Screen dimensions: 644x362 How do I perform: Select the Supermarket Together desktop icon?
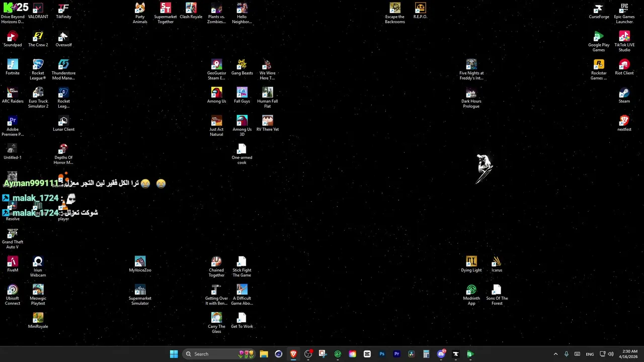click(166, 14)
